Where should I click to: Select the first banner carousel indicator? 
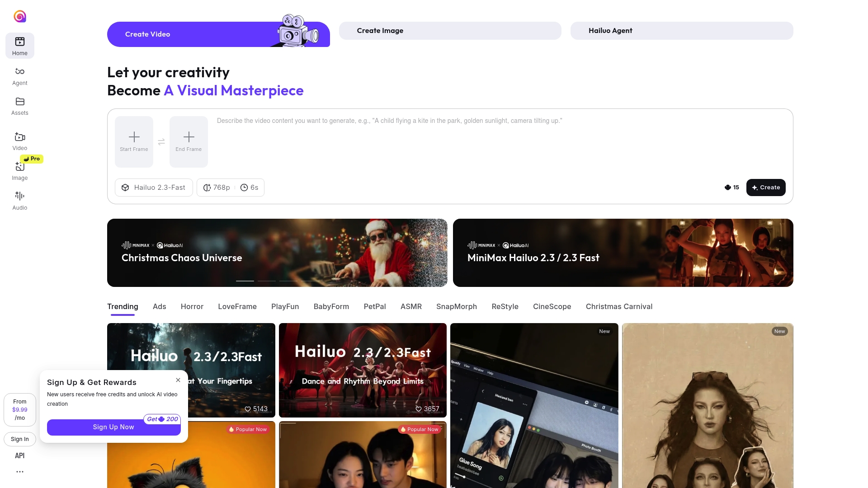pyautogui.click(x=245, y=281)
